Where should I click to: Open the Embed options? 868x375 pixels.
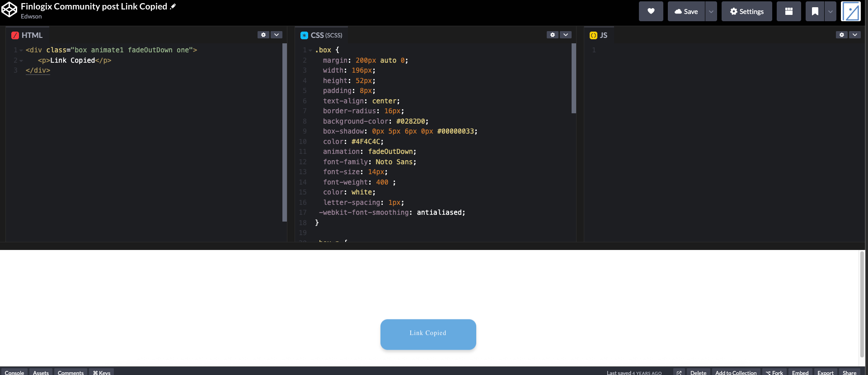pyautogui.click(x=800, y=372)
